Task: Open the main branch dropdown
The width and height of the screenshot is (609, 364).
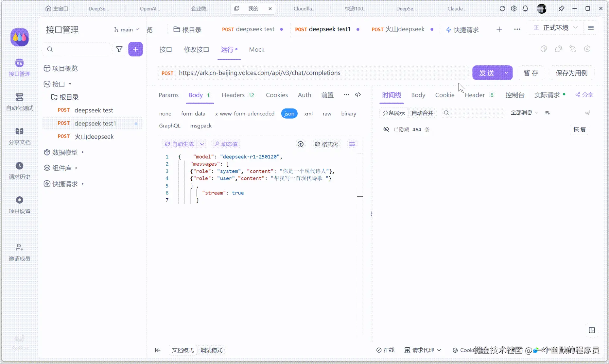Action: [x=127, y=29]
